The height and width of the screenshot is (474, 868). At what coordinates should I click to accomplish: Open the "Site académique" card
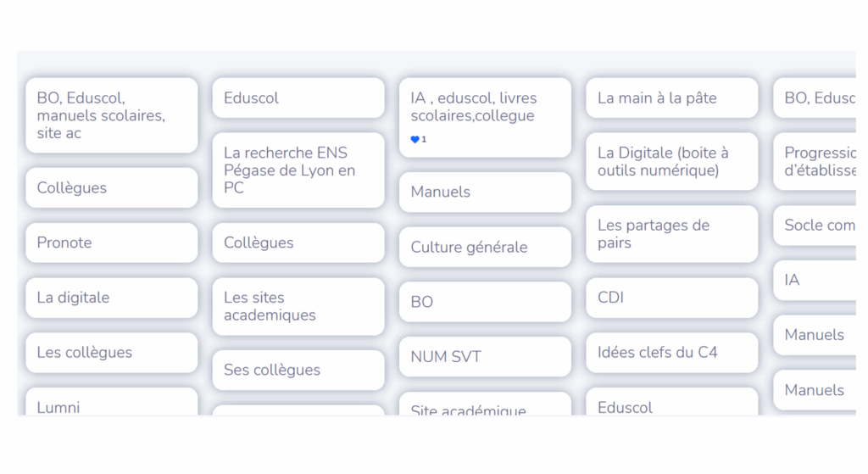485,404
